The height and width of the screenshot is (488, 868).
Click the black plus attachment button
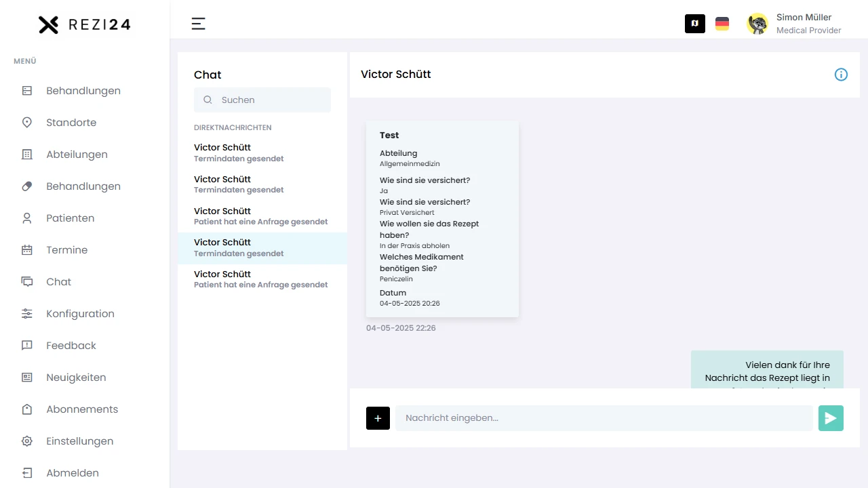pyautogui.click(x=378, y=418)
